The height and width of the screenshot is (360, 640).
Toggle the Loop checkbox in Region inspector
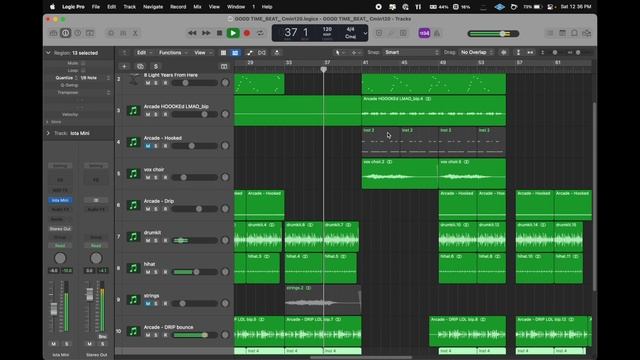(x=83, y=71)
